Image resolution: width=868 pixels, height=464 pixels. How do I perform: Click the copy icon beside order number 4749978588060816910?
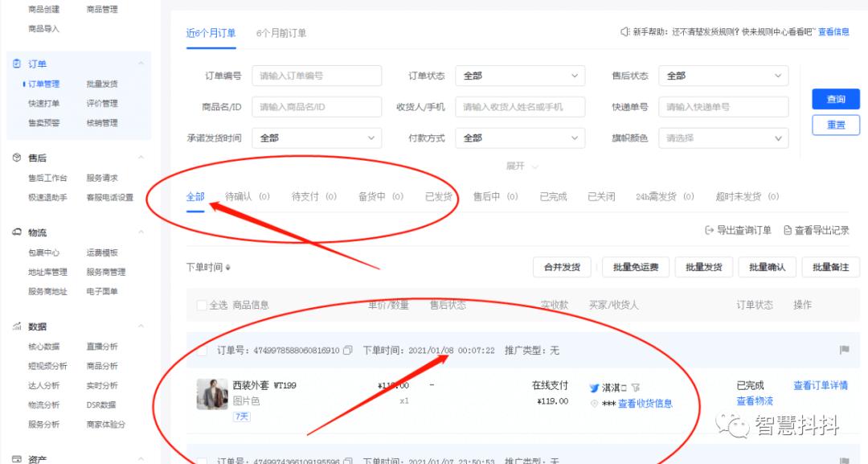click(x=349, y=351)
